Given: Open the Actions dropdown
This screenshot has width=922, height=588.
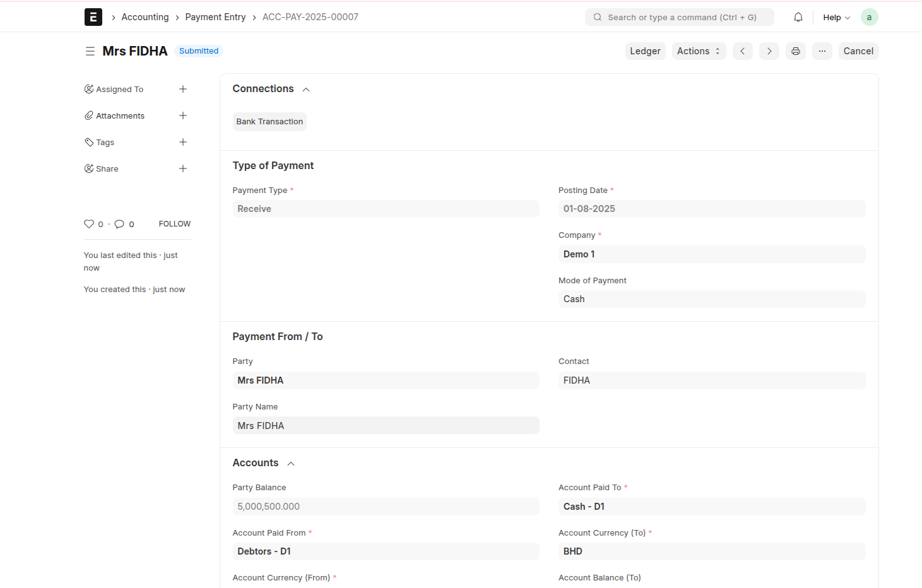Looking at the screenshot, I should [x=698, y=51].
